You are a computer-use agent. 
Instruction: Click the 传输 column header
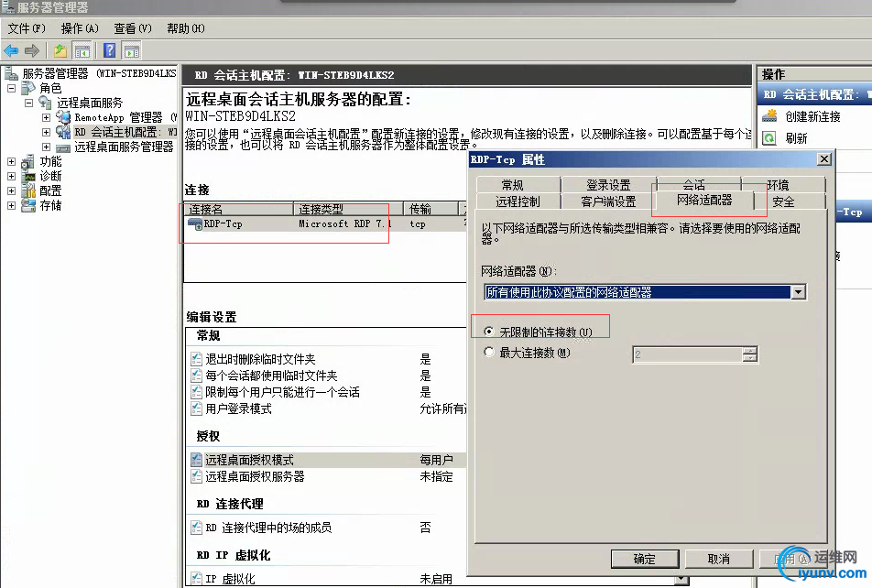pos(431,209)
